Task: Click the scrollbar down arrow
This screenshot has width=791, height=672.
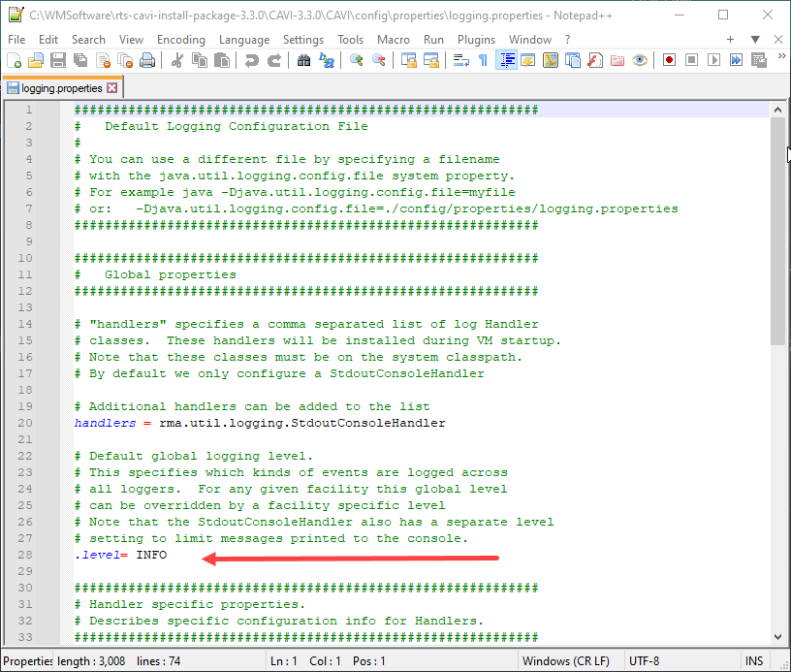Action: click(777, 635)
